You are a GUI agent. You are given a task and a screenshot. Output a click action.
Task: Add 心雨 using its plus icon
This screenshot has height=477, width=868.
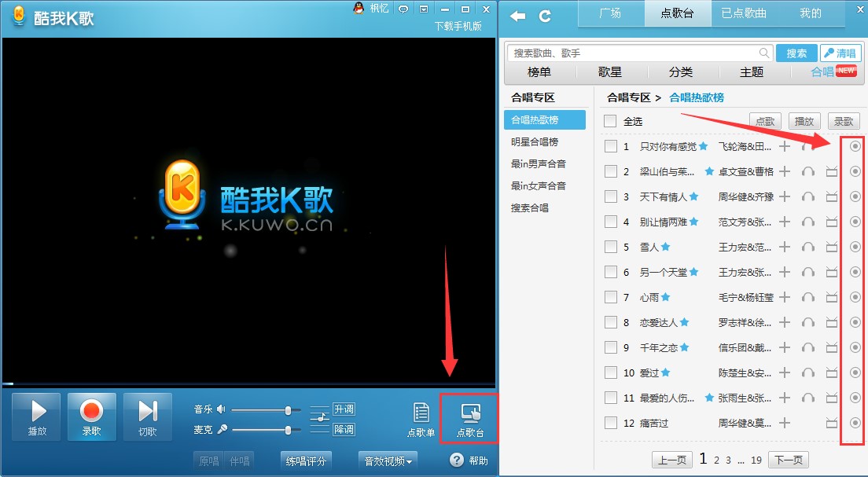[x=785, y=297]
